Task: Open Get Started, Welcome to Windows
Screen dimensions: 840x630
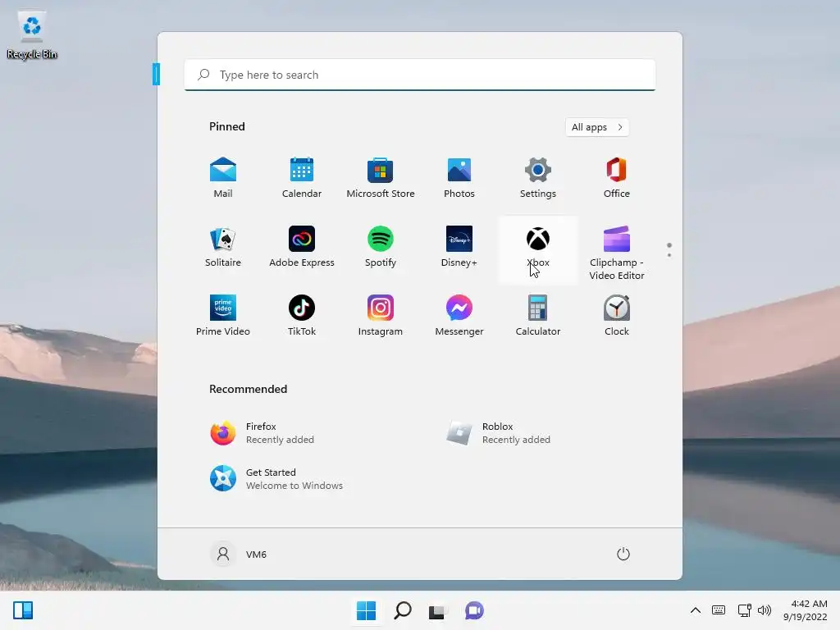Action: [x=276, y=478]
